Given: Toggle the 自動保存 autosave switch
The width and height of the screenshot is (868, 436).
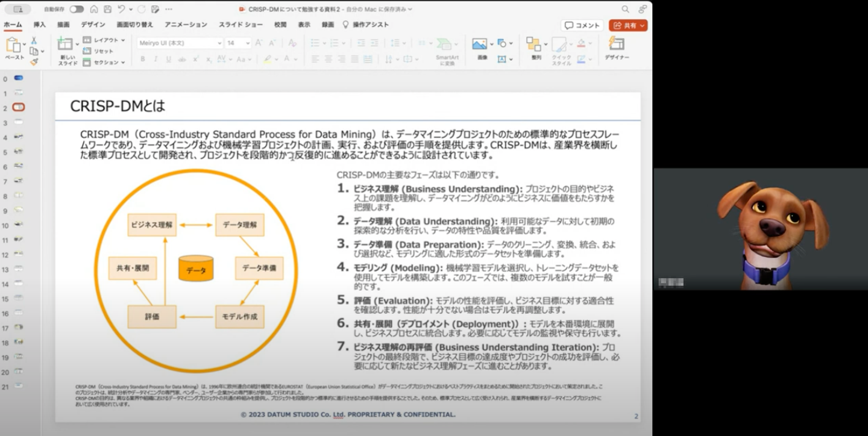Looking at the screenshot, I should click(x=77, y=9).
